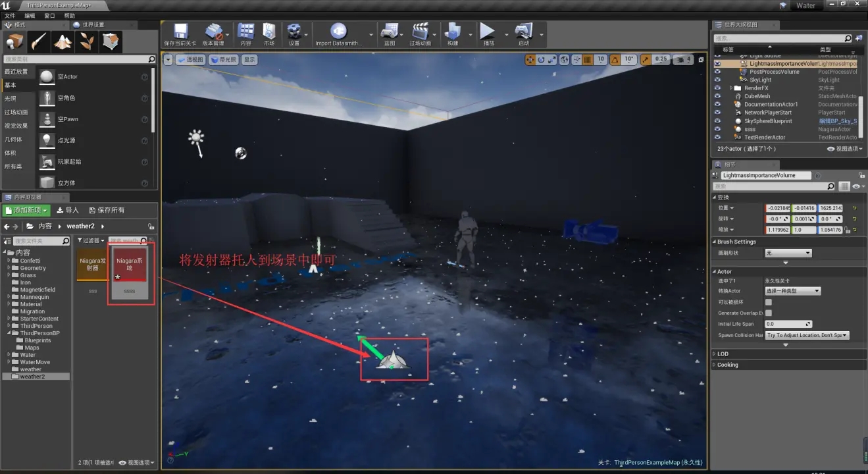Viewport: 868px width, 474px height.
Task: Toggle grid snapping in viewport
Action: tap(588, 59)
